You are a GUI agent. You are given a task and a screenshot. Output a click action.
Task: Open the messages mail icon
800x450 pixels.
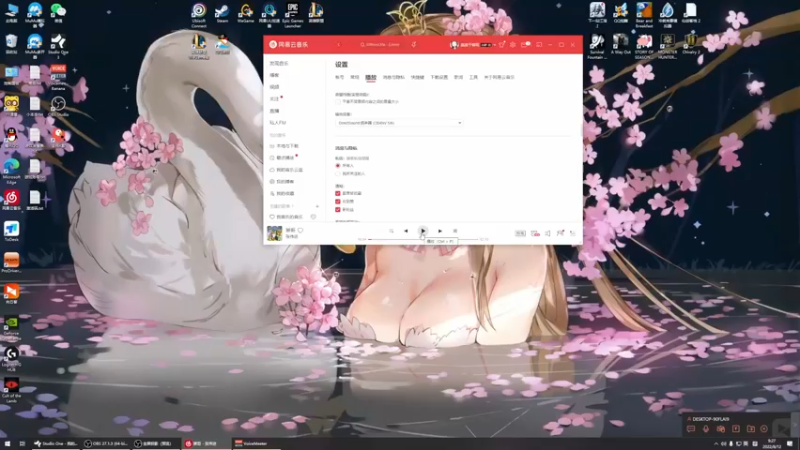pyautogui.click(x=524, y=45)
